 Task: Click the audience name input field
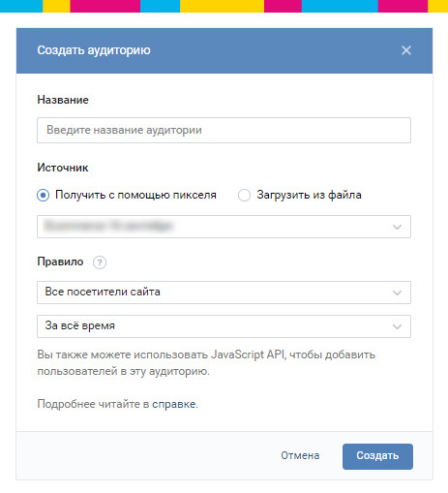[224, 130]
